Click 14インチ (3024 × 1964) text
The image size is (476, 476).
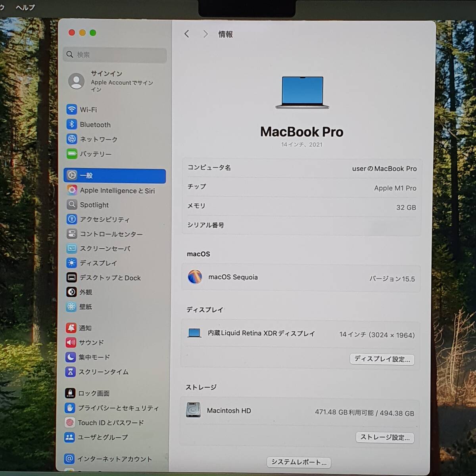pyautogui.click(x=377, y=335)
